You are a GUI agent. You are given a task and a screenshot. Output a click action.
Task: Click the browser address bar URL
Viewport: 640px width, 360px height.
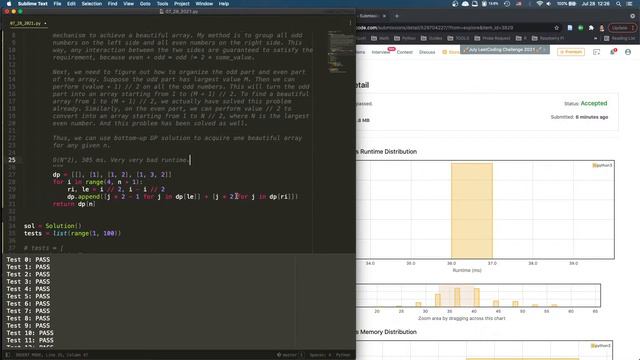pyautogui.click(x=434, y=28)
